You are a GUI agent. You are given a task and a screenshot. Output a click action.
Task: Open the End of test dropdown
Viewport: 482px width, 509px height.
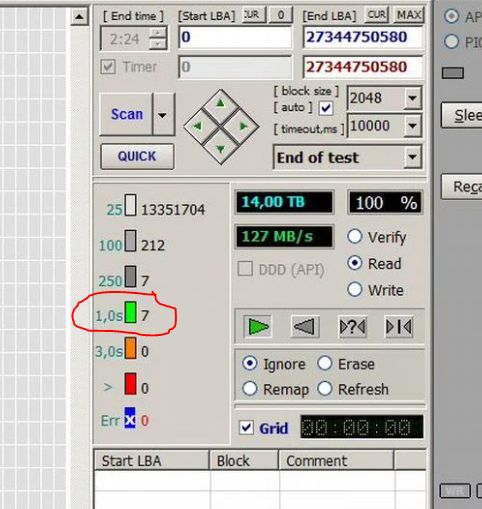pyautogui.click(x=412, y=157)
